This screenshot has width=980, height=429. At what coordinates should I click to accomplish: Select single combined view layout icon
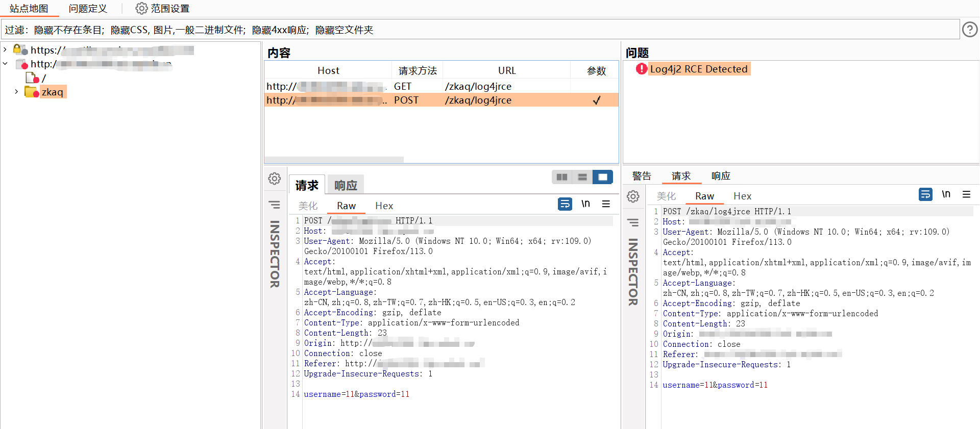603,177
